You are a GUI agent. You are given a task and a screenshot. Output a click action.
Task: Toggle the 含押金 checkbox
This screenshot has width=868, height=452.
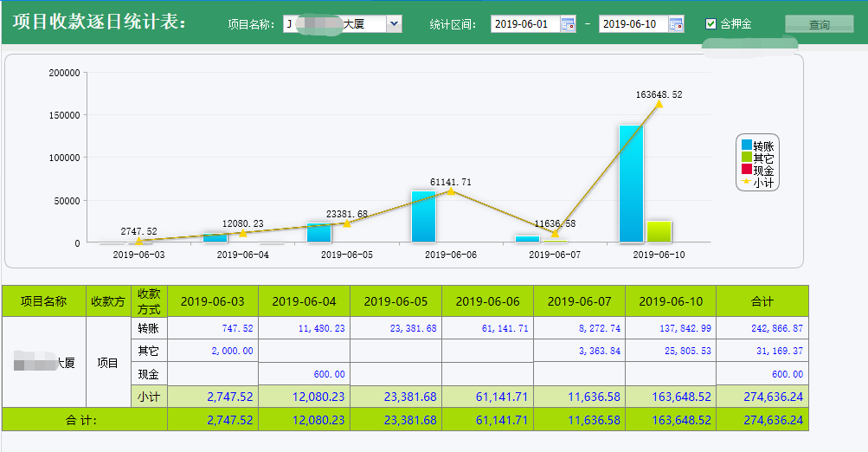pos(711,24)
